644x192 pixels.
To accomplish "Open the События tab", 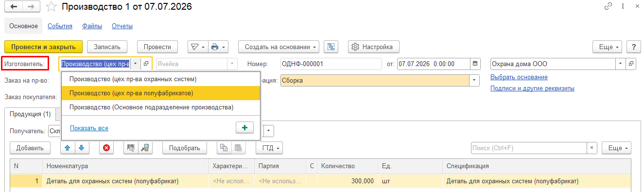I will [60, 26].
